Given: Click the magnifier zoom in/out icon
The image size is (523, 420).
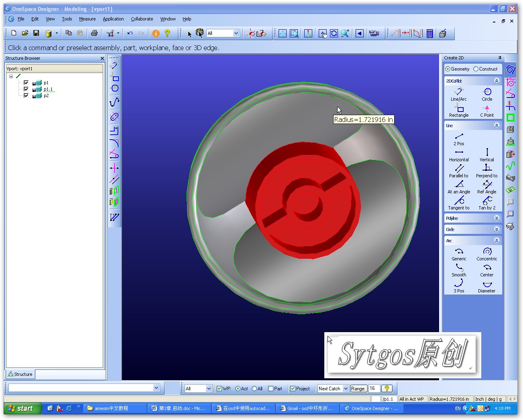Looking at the screenshot, I should point(345,33).
